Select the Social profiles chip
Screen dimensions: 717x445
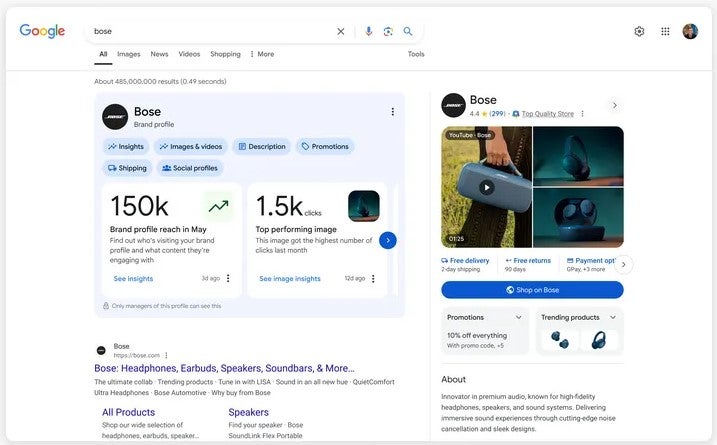tap(189, 168)
